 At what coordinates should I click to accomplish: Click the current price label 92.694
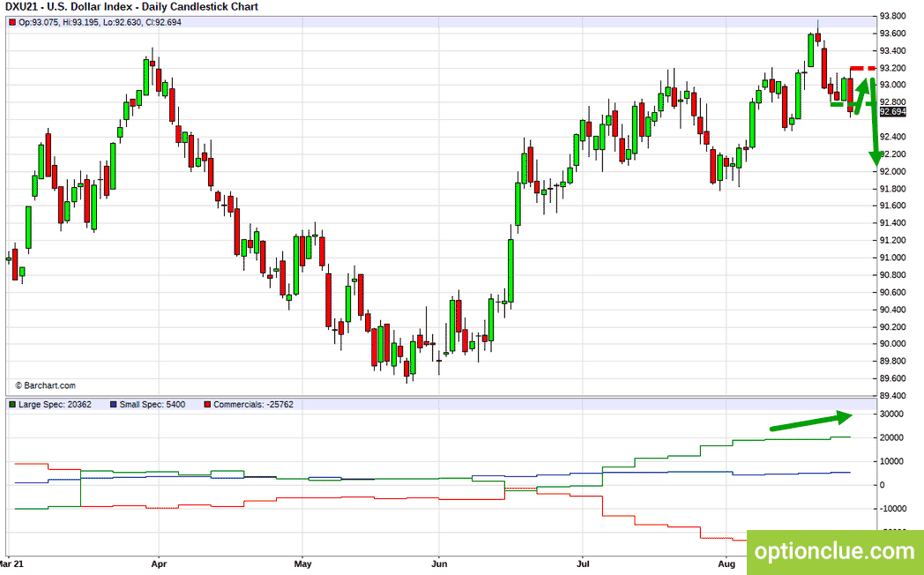coord(893,112)
